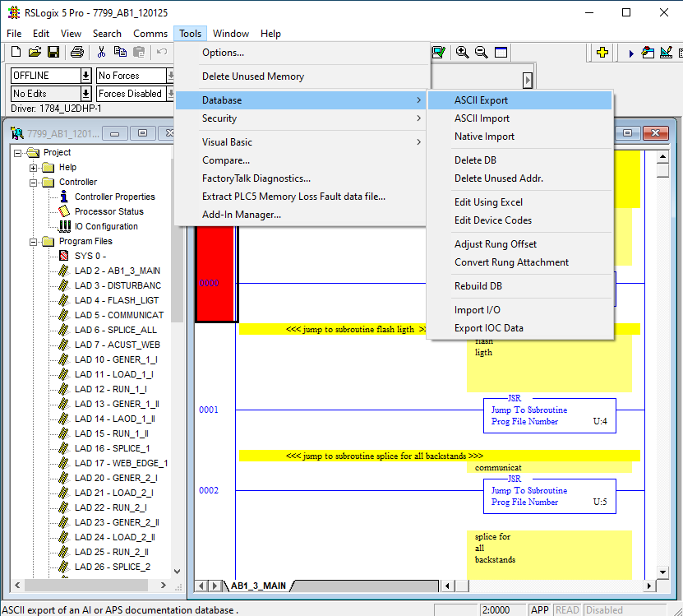Click the yellow plus icon in toolbar
Viewport: 683px width, 616px height.
pos(602,53)
